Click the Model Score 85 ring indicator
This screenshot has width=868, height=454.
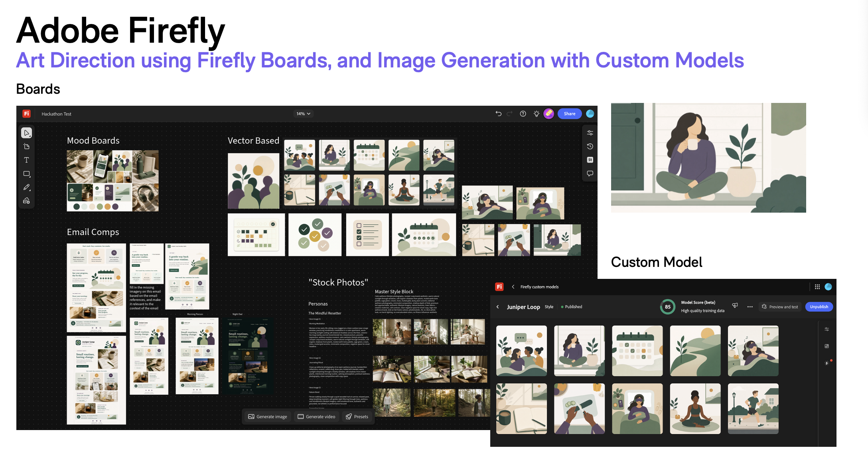point(668,307)
